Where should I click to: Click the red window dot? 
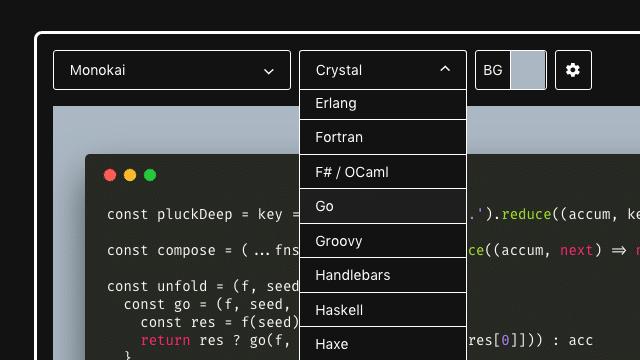(x=110, y=175)
